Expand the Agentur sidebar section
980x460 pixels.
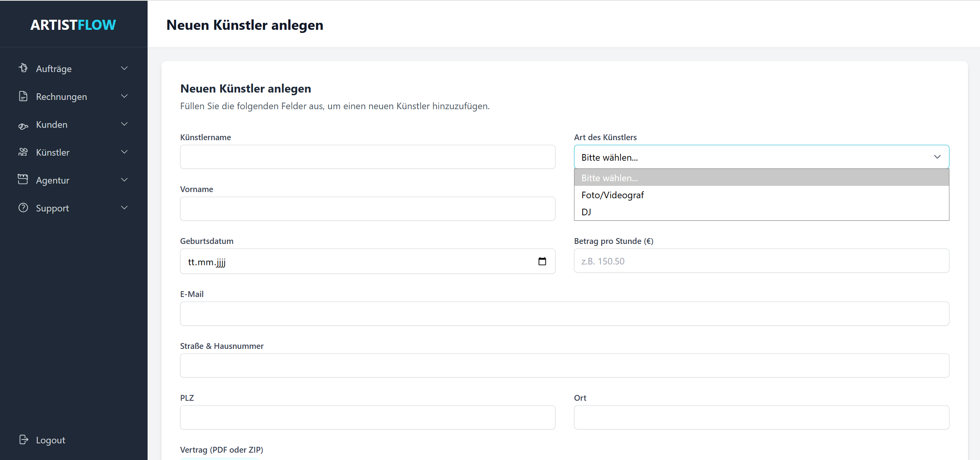click(x=124, y=180)
